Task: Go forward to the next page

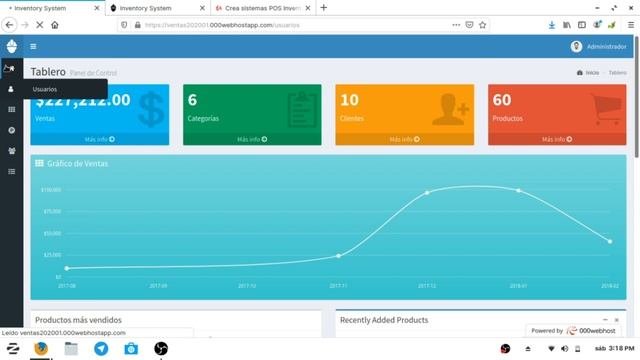Action: click(25, 25)
